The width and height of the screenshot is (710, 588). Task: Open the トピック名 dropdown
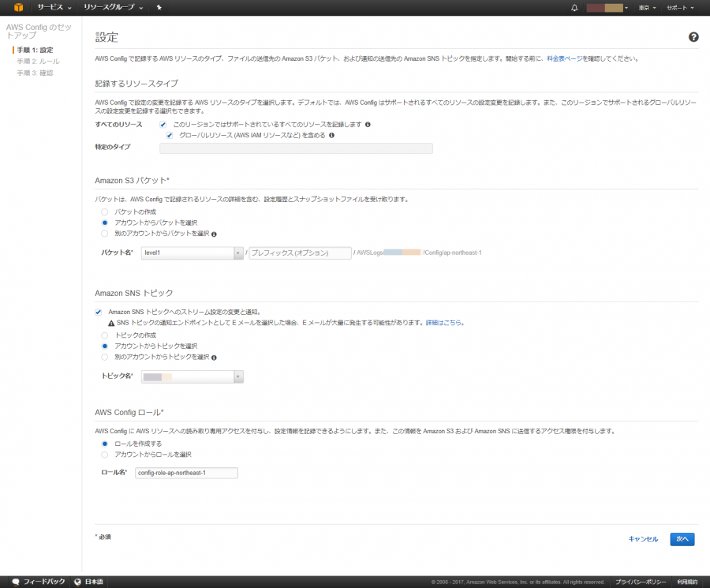192,377
